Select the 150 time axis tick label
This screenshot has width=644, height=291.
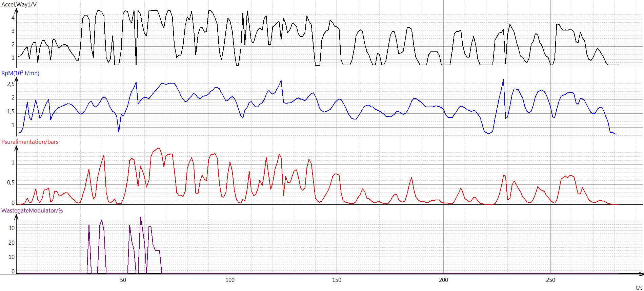tap(337, 280)
